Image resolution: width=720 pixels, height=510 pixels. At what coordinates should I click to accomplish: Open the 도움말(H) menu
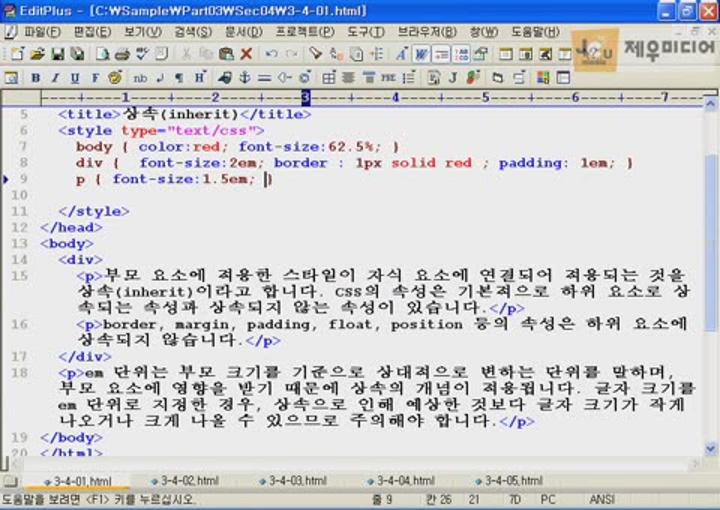tap(535, 32)
